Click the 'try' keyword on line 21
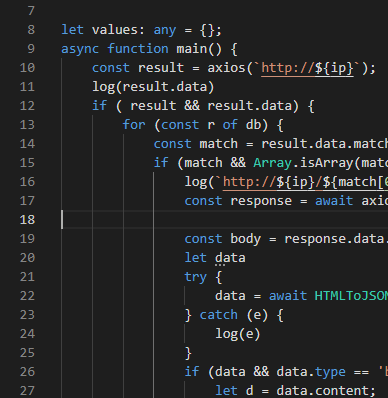388x398 pixels. 195,277
